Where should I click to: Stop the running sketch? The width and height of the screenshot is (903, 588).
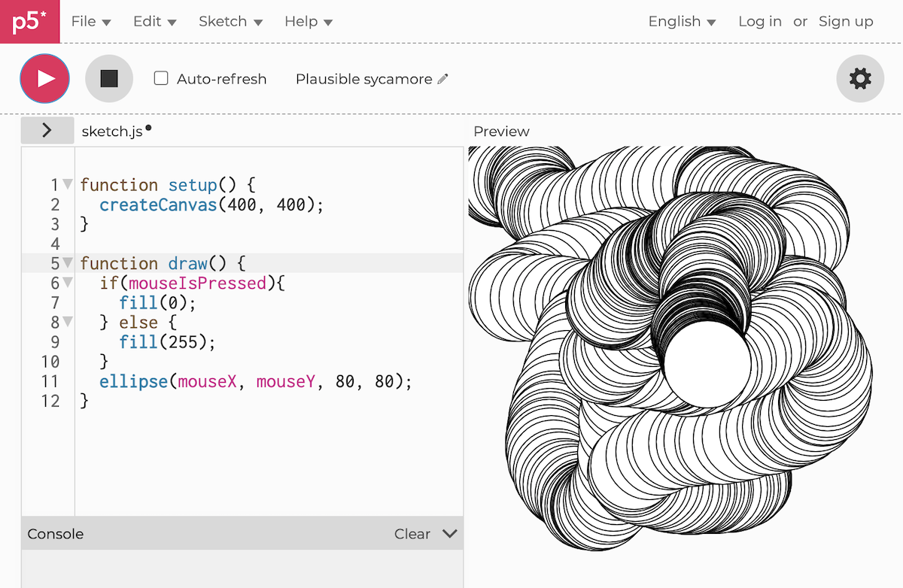pyautogui.click(x=109, y=78)
